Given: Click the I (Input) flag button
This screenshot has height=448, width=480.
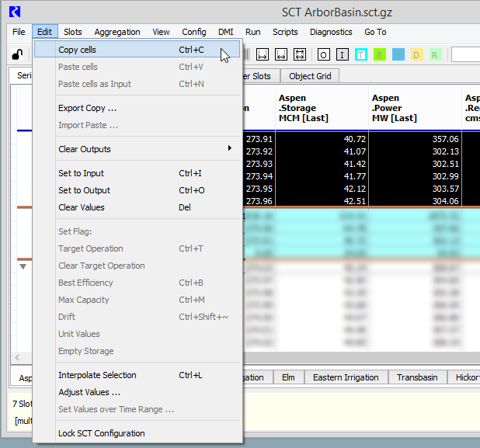Looking at the screenshot, I should (x=343, y=54).
